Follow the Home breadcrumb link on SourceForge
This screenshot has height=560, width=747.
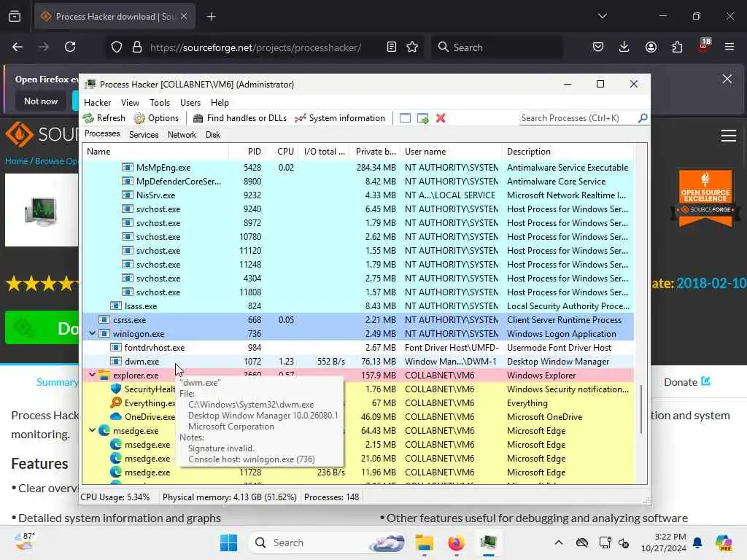tap(16, 161)
